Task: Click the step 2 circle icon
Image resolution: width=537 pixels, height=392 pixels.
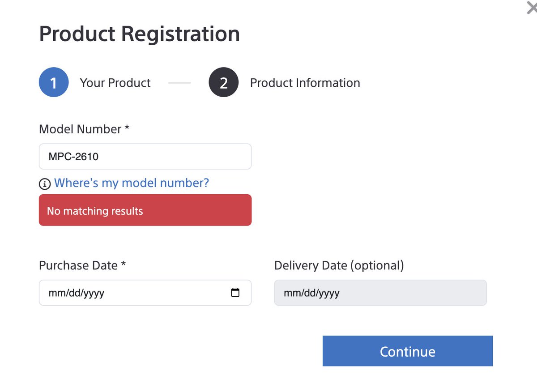Action: coord(223,83)
